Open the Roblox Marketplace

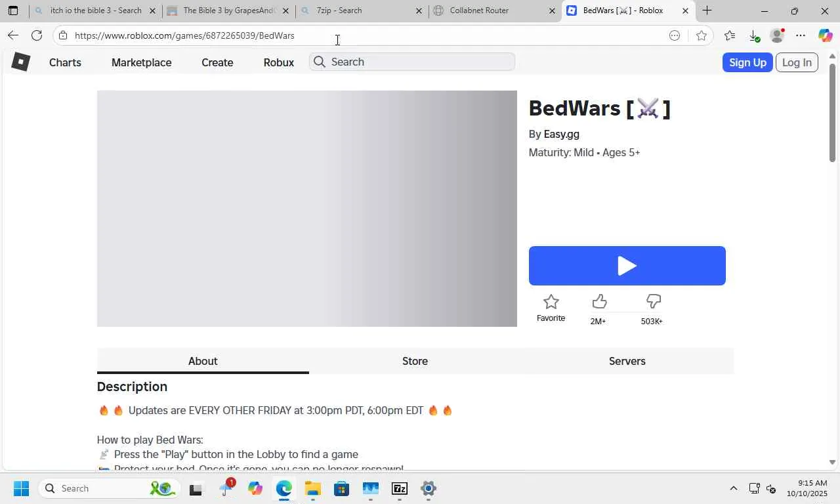[141, 62]
